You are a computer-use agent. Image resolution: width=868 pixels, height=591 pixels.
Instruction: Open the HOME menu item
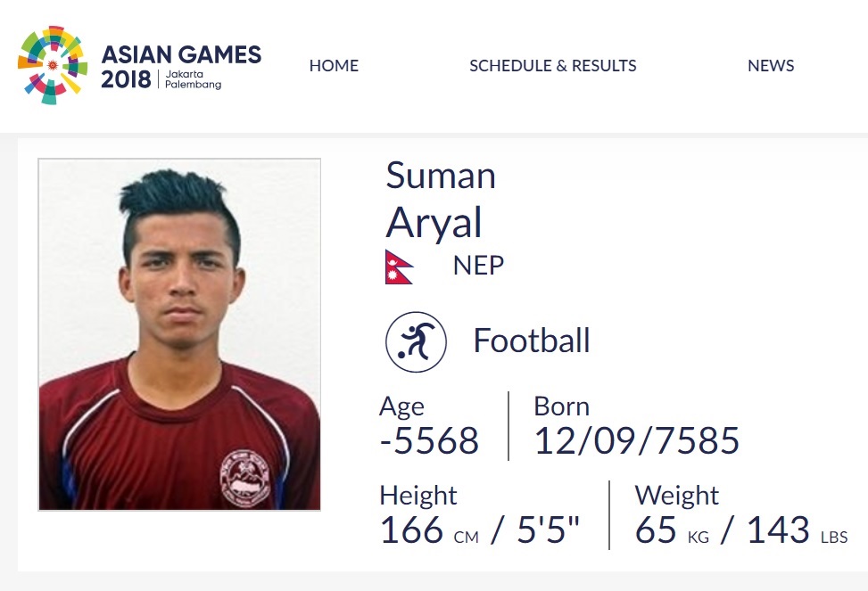(334, 66)
